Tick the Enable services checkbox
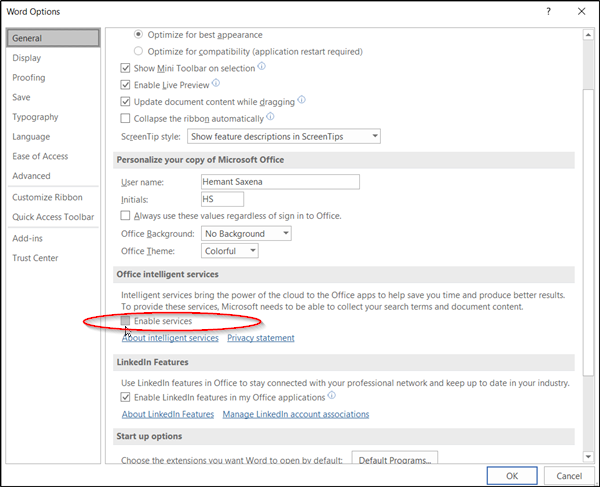This screenshot has height=487, width=600. pos(126,321)
